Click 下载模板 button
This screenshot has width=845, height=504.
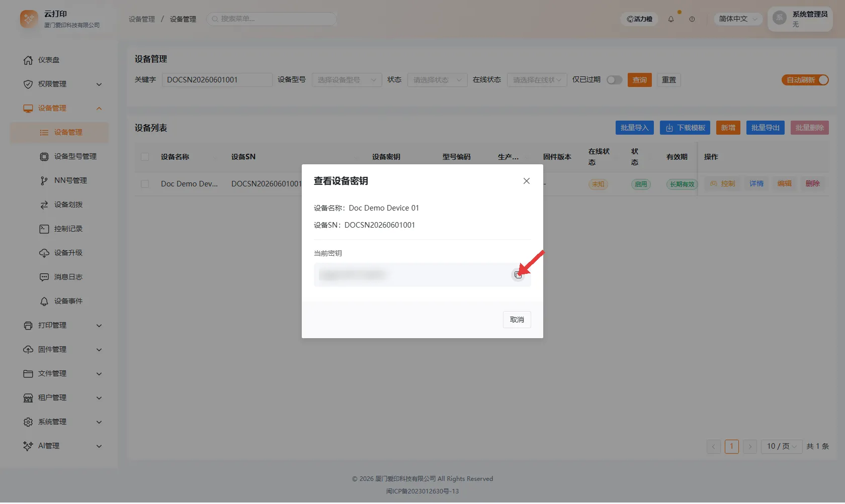[x=685, y=128]
